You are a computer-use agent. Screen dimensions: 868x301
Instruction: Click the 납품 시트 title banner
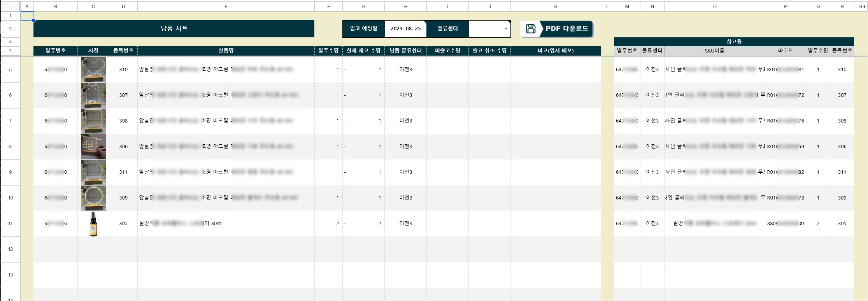point(174,29)
